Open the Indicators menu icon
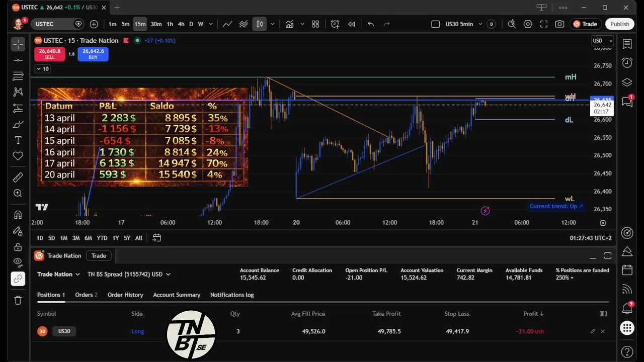This screenshot has height=362, width=644. [x=290, y=24]
